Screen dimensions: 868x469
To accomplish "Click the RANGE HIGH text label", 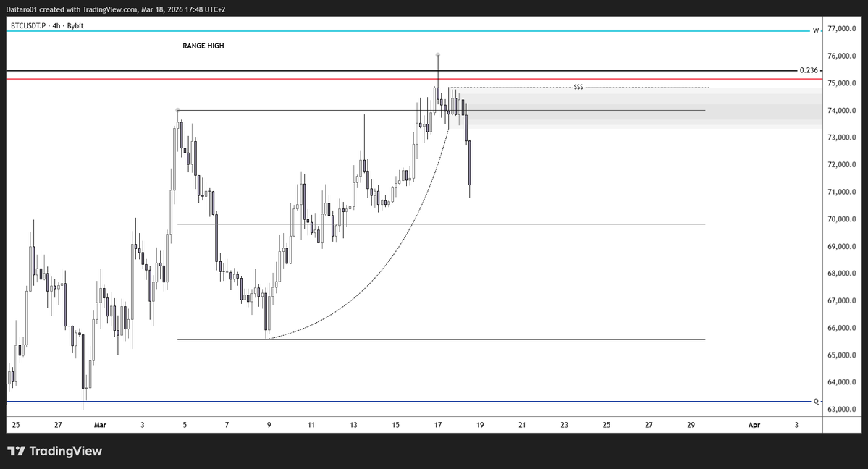I will (203, 46).
